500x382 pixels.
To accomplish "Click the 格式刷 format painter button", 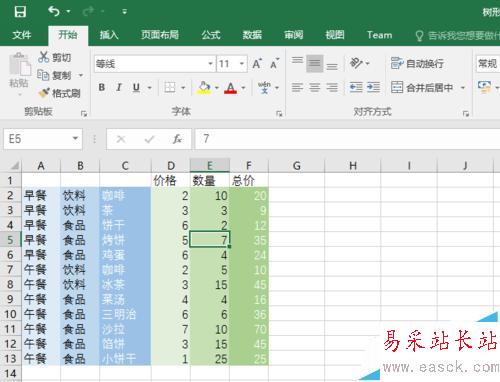I will (59, 93).
